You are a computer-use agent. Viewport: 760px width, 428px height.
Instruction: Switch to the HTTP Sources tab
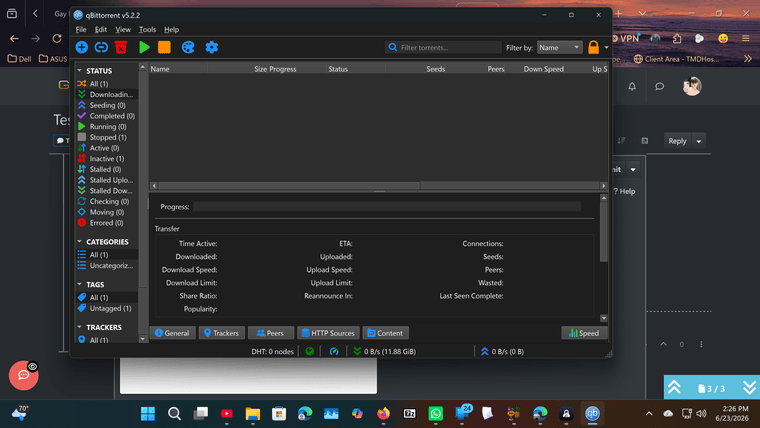click(328, 333)
